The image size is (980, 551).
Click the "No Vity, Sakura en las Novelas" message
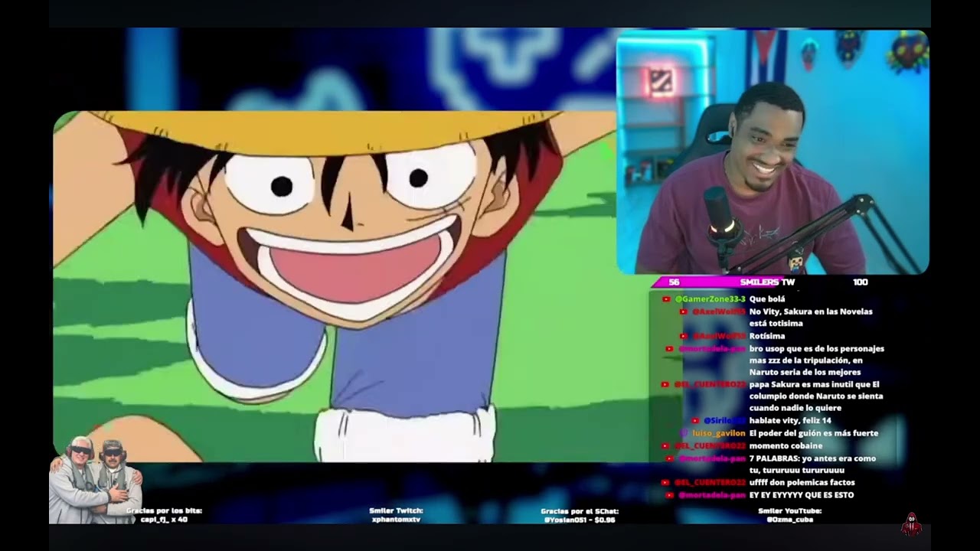click(x=811, y=318)
